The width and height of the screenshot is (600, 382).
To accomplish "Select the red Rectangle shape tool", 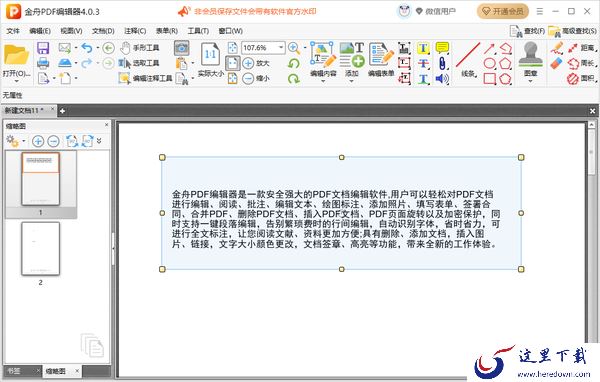I will point(490,79).
